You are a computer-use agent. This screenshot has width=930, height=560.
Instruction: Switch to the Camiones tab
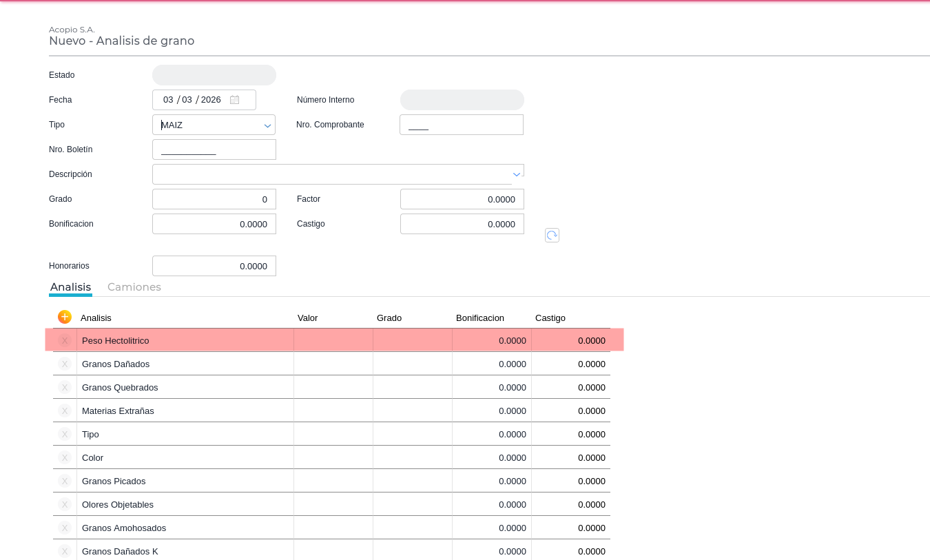(x=134, y=287)
